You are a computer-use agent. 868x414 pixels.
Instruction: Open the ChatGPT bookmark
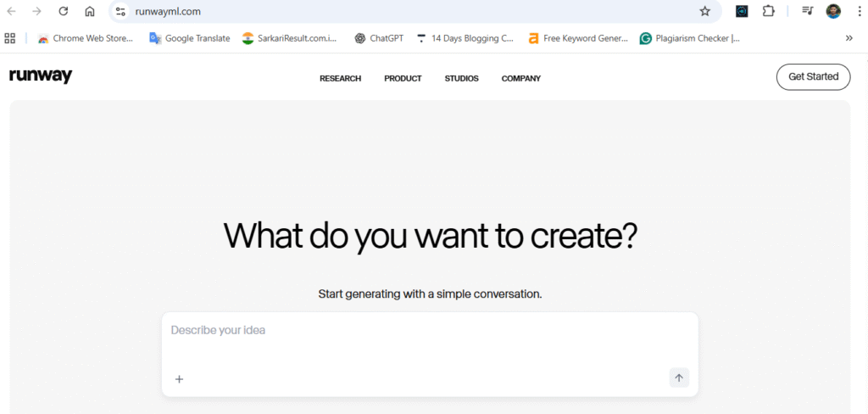379,38
